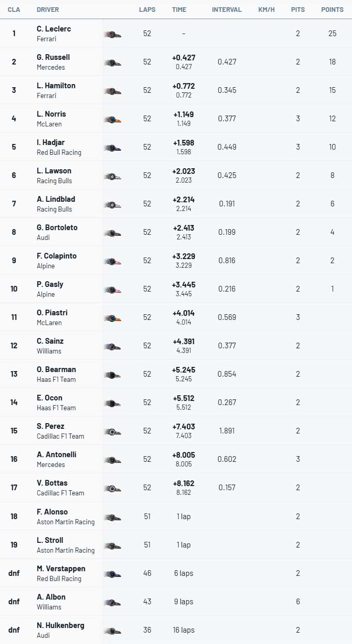Click the McLaren car icon beside L. Norris

pos(113,119)
